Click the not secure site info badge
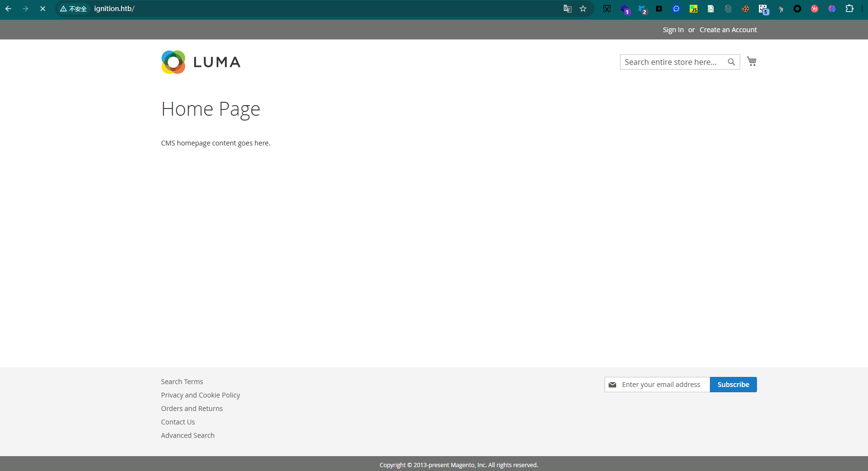The image size is (868, 471). click(x=74, y=9)
